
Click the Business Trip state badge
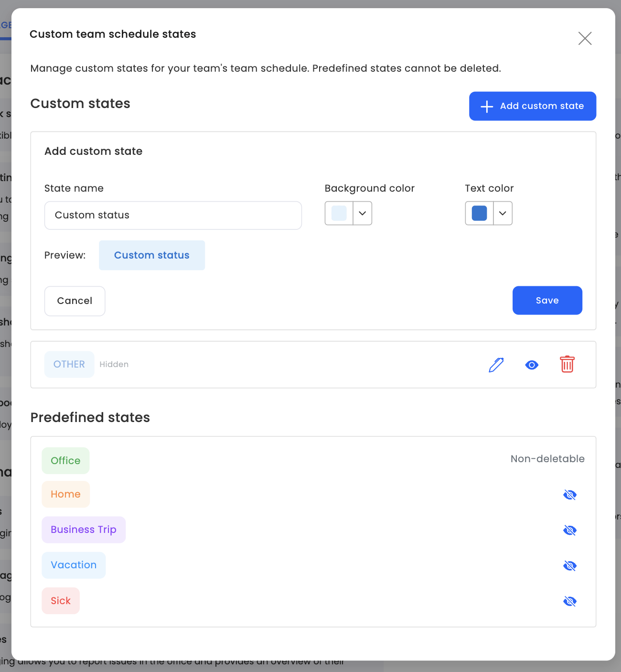[x=84, y=530]
